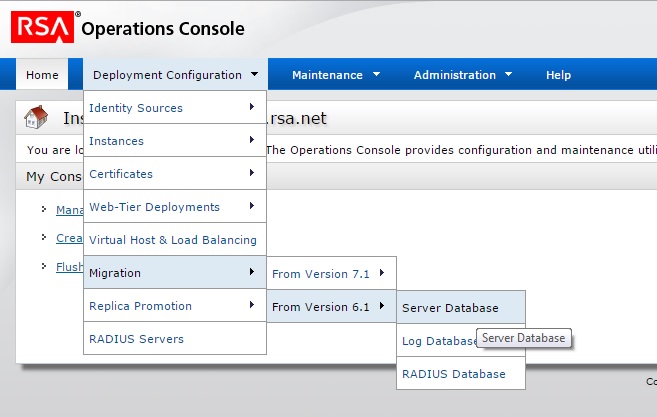Collapse the Deployment Configuration menu
Screen dimensions: 657x417
(175, 75)
